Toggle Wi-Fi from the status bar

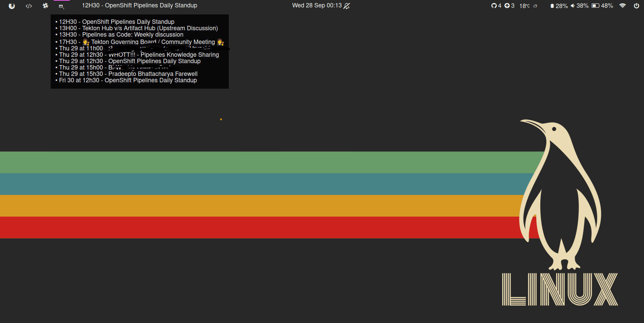coord(623,6)
